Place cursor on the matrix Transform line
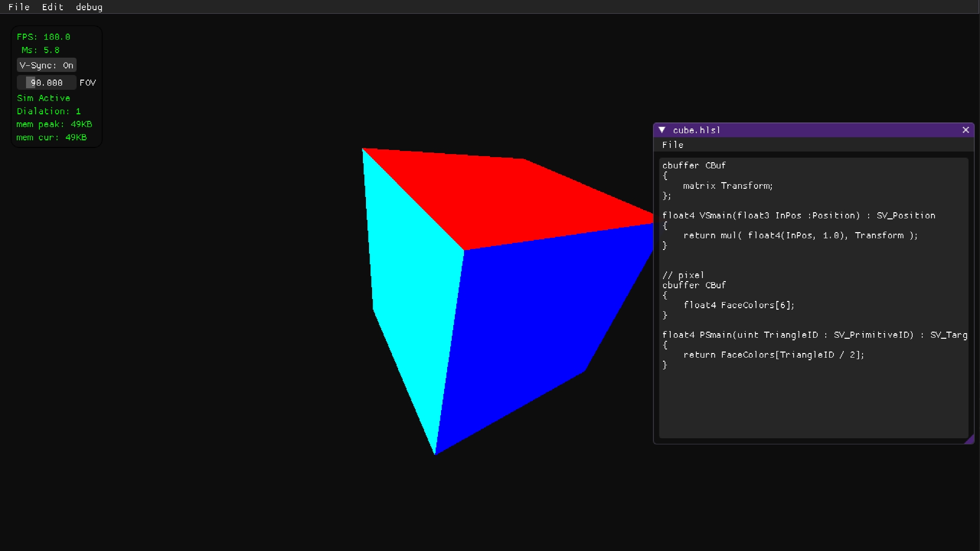This screenshot has width=980, height=551. pos(728,186)
